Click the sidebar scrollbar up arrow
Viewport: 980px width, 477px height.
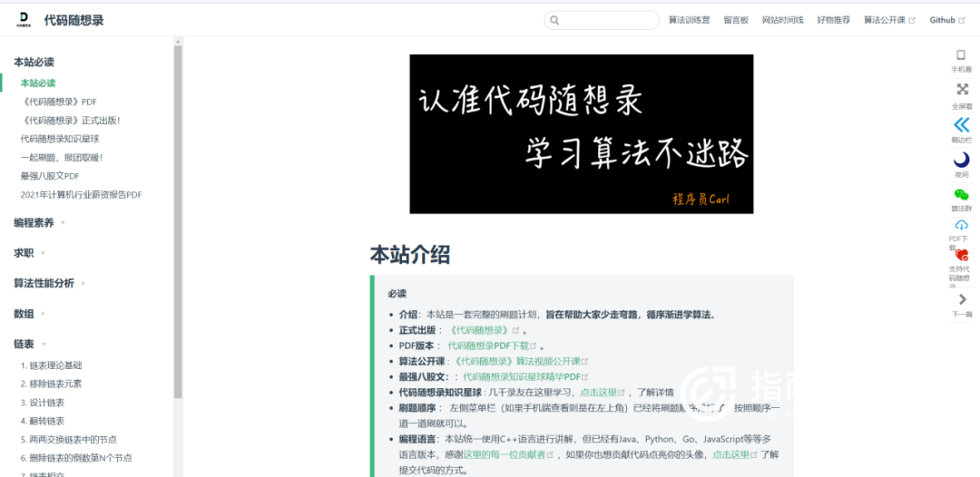click(x=178, y=41)
